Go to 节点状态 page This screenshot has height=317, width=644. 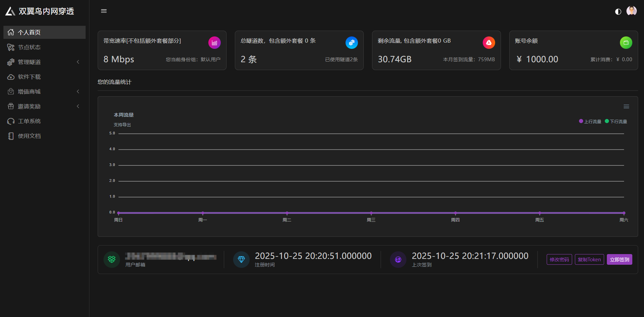[x=29, y=47]
